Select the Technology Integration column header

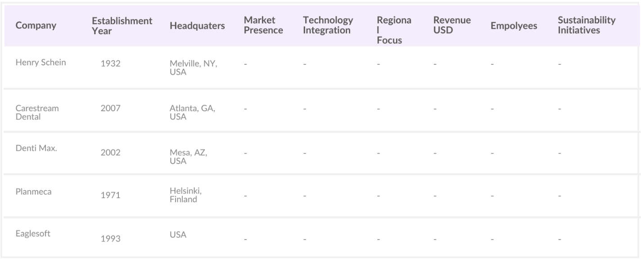pos(328,26)
